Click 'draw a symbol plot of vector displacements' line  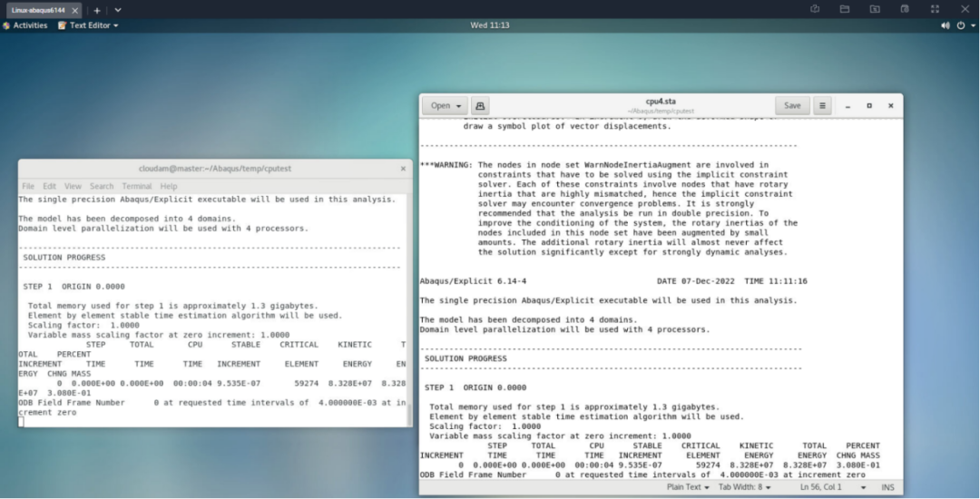(567, 126)
